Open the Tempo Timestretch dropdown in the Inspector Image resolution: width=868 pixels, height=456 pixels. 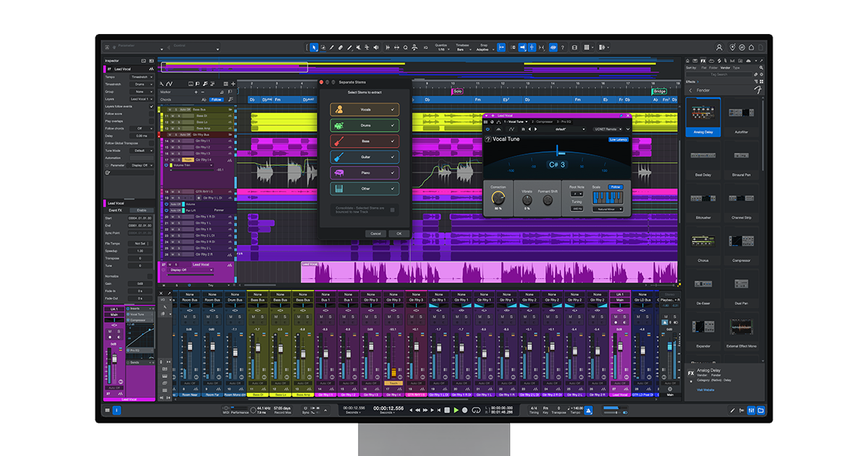pos(142,77)
